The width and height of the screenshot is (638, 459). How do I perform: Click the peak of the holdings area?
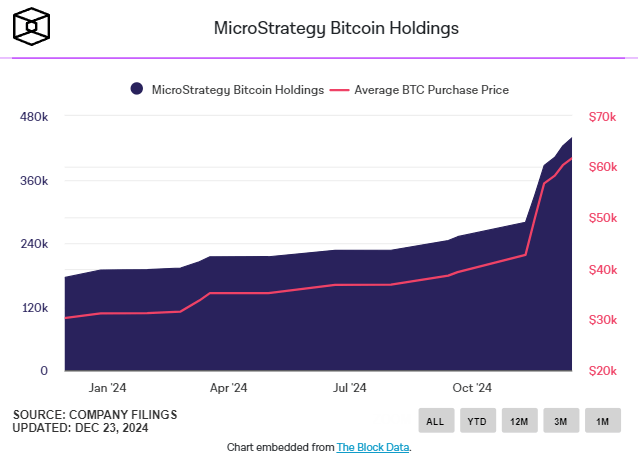pos(571,139)
